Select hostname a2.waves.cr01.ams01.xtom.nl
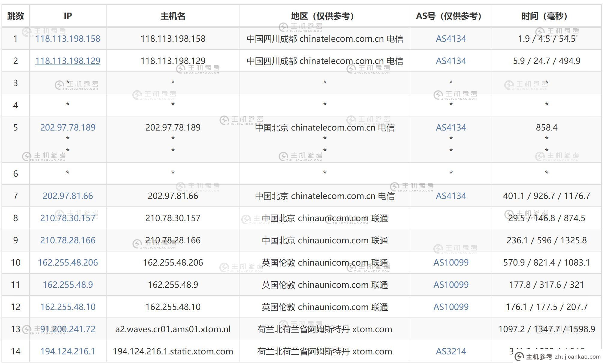 click(173, 329)
